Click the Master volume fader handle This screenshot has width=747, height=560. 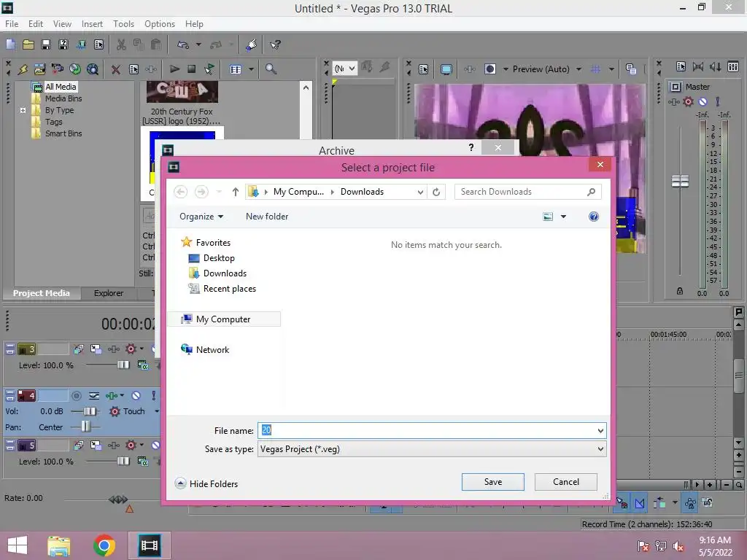tap(680, 181)
